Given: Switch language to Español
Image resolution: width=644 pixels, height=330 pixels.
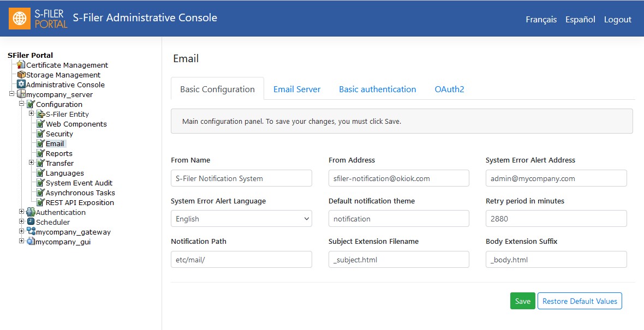Looking at the screenshot, I should pyautogui.click(x=580, y=19).
